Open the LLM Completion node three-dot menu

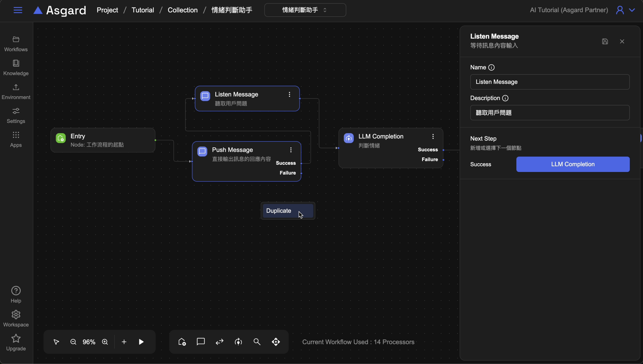[x=433, y=136]
